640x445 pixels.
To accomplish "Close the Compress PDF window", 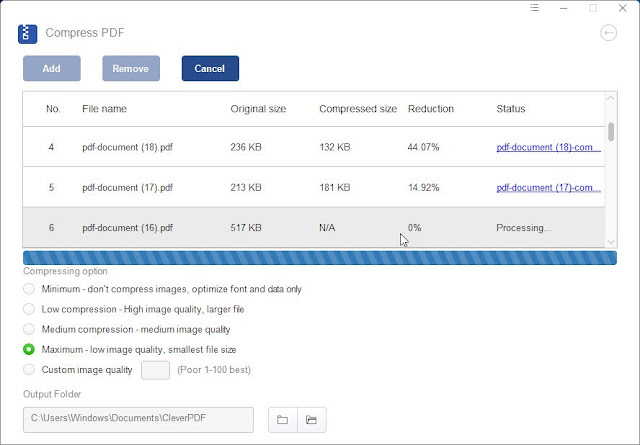I will coord(622,8).
